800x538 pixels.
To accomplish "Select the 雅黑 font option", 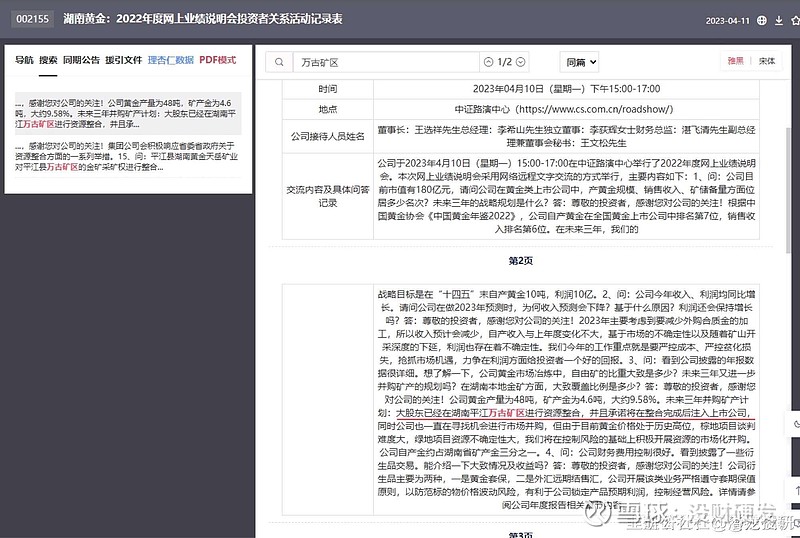I will (735, 61).
